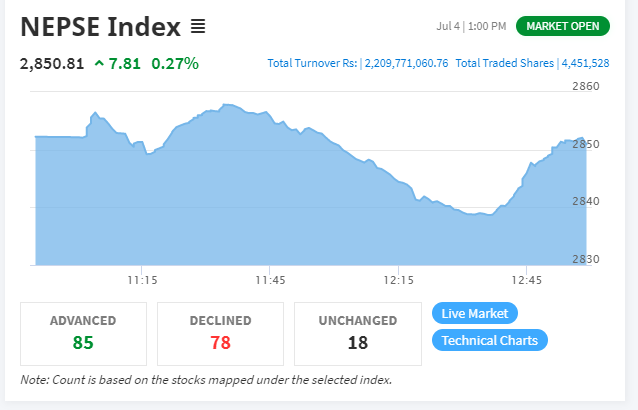
Task: Click the 2860 y-axis label
Action: (x=586, y=86)
